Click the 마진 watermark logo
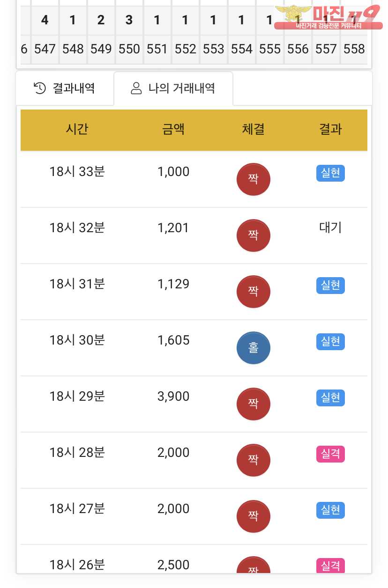This screenshot has height=588, width=388. coord(328,17)
